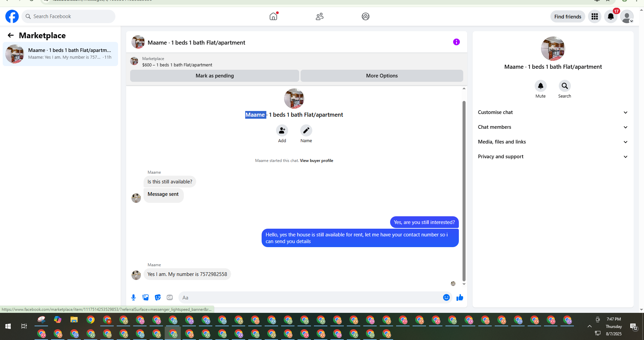Go back using the Marketplace arrow

coord(11,35)
